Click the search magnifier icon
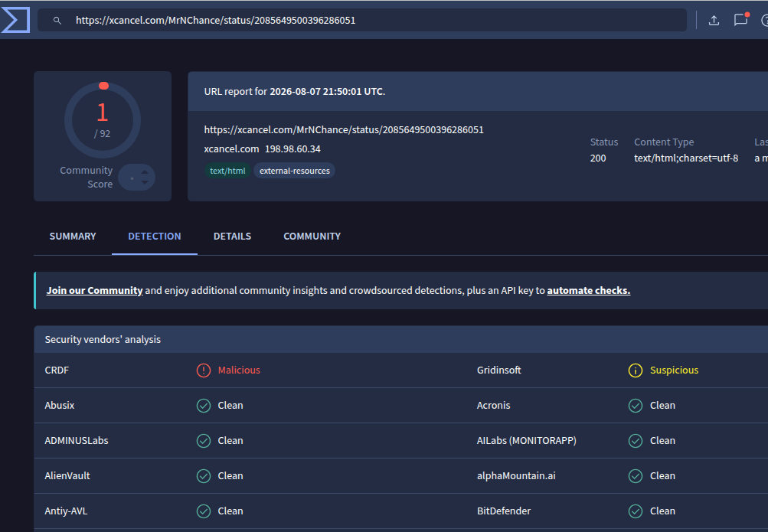The height and width of the screenshot is (532, 768). pos(57,21)
